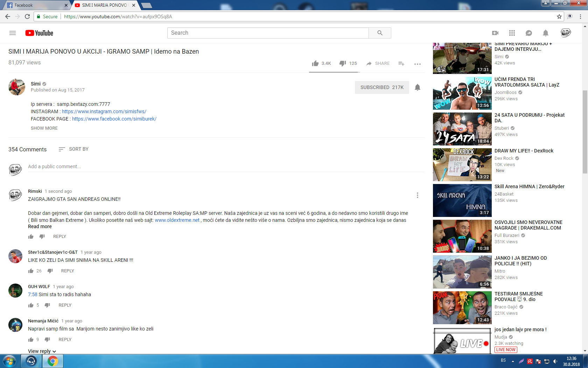Open the account avatar menu
Image resolution: width=588 pixels, height=368 pixels.
566,33
